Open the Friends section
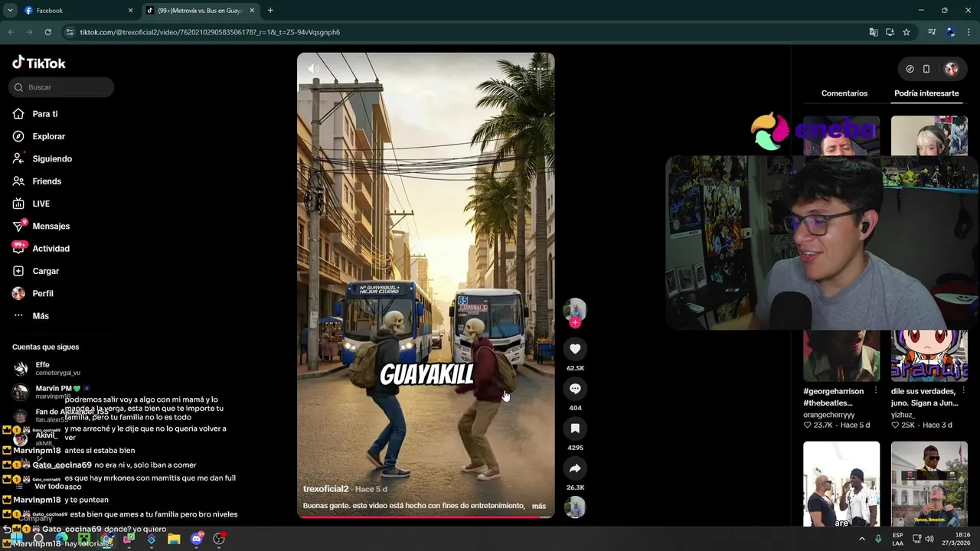The image size is (980, 551). [x=46, y=181]
